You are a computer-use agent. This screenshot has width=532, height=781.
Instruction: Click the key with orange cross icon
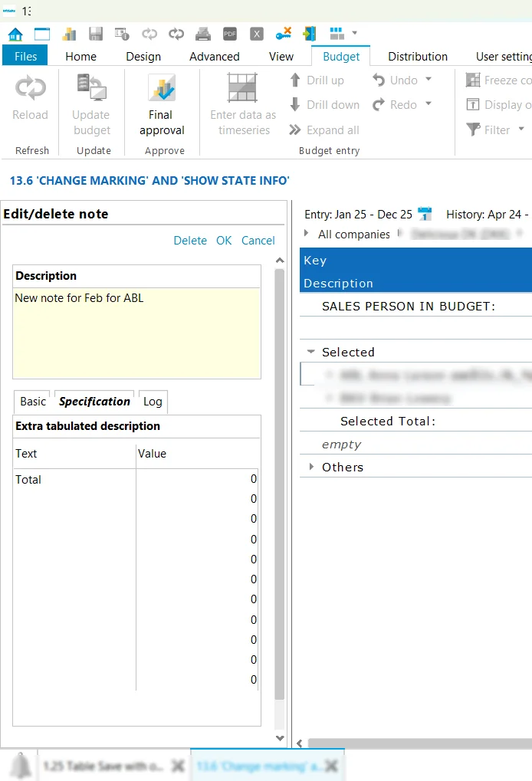point(284,34)
